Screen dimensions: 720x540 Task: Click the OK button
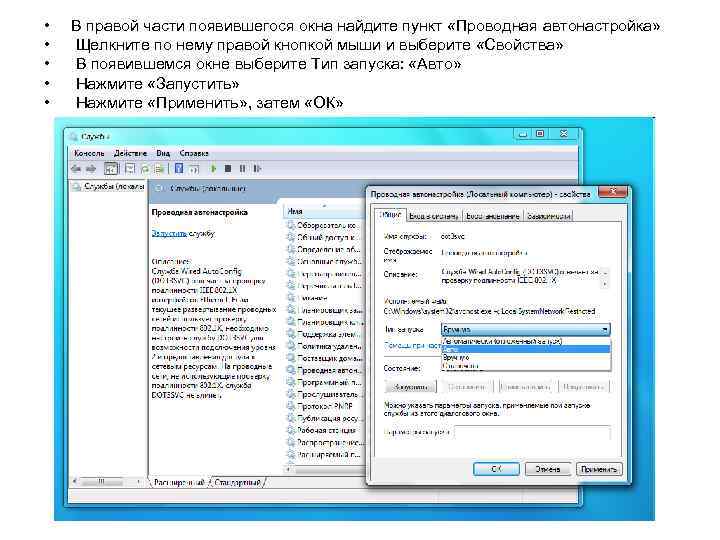pos(496,469)
